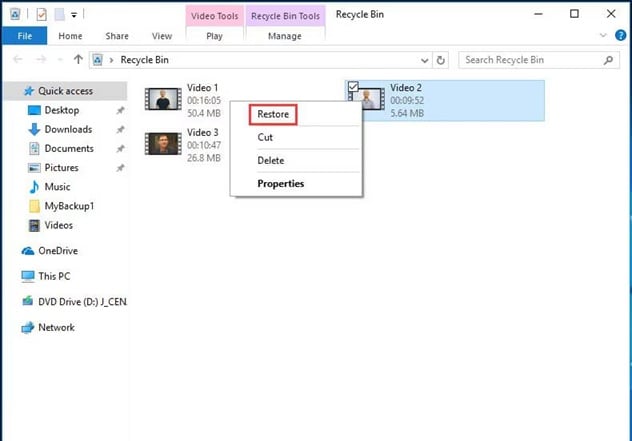
Task: Uncheck the Video 2 item checkbox
Action: 353,86
